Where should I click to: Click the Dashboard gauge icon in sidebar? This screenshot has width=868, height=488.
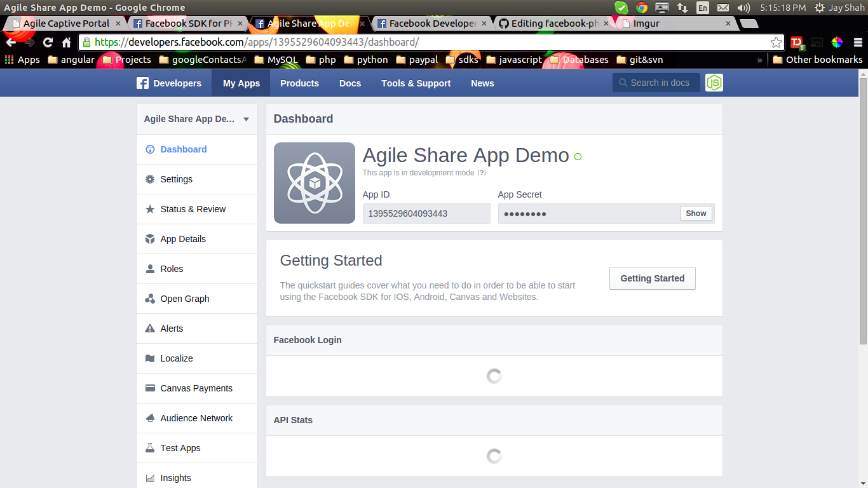tap(150, 149)
